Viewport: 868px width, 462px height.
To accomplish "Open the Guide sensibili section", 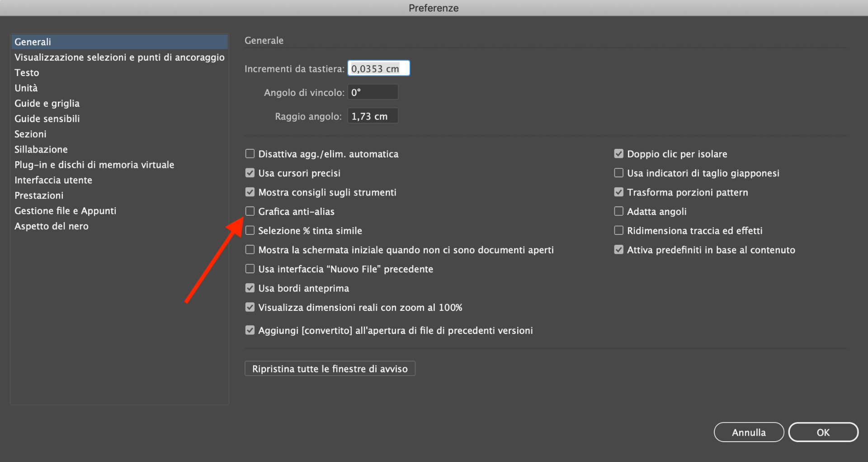I will point(119,119).
